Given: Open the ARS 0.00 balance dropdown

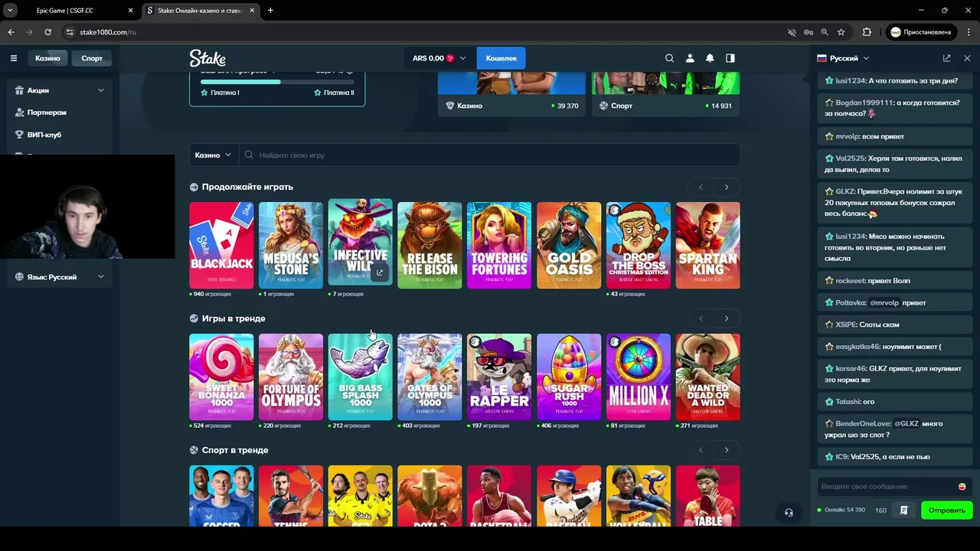Looking at the screenshot, I should point(439,58).
